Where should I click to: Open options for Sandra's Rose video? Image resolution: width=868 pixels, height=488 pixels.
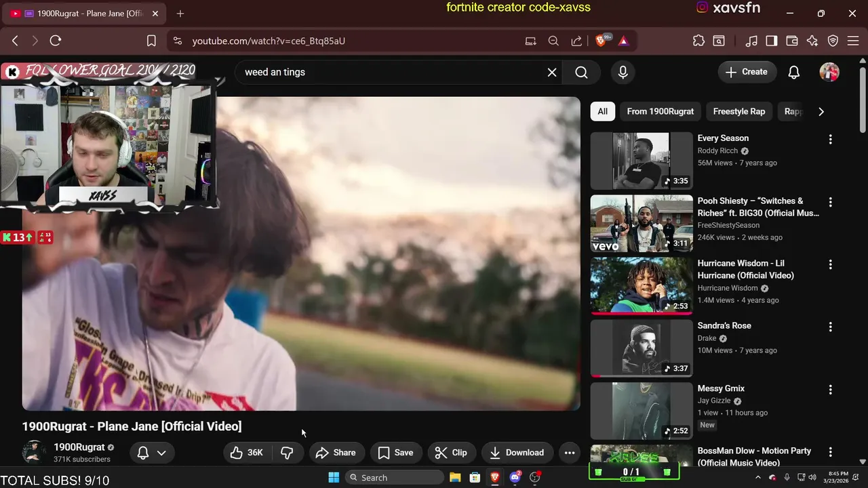[830, 327]
